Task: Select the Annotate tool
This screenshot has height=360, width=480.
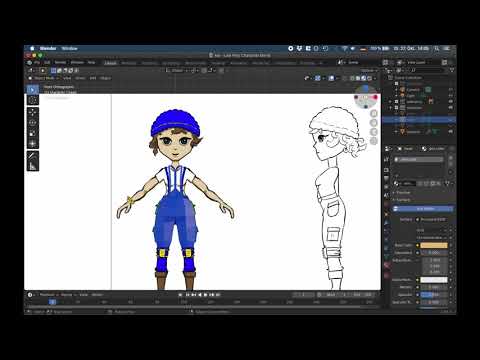Action: point(33,156)
